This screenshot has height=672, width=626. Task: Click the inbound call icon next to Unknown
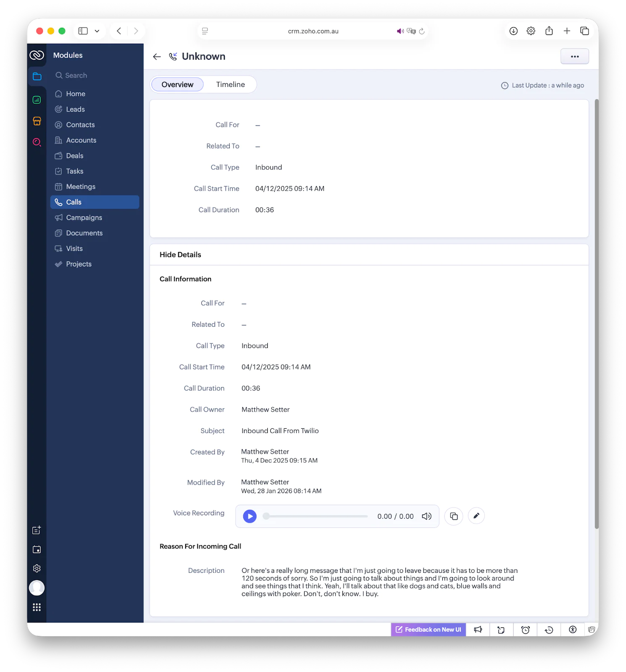[173, 56]
